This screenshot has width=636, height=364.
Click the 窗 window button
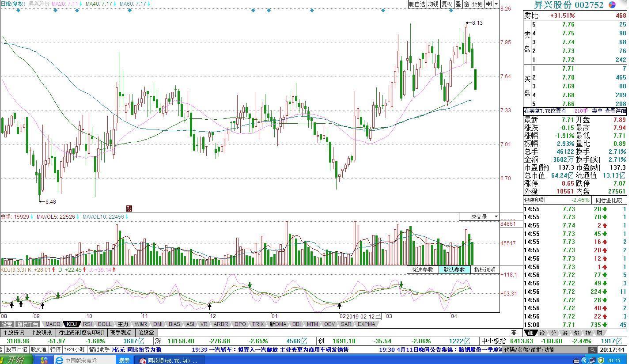466,4
